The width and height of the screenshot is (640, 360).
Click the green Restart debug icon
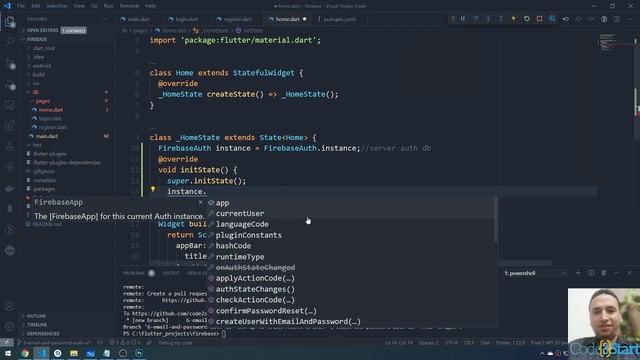coord(527,19)
